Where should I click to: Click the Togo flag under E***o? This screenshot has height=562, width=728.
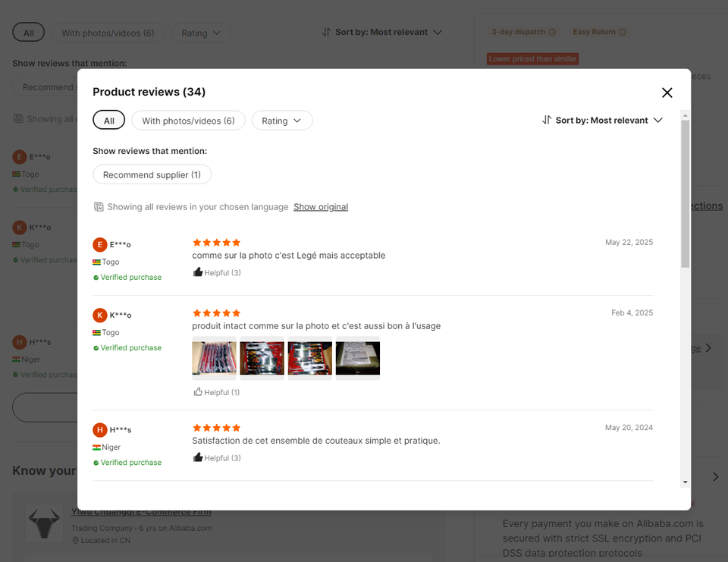pos(96,262)
